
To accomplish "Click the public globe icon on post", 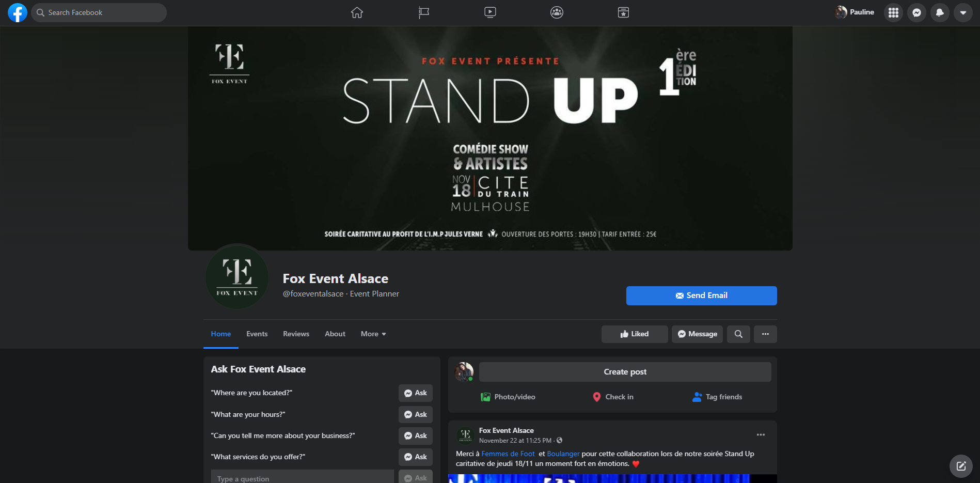I will [x=560, y=441].
